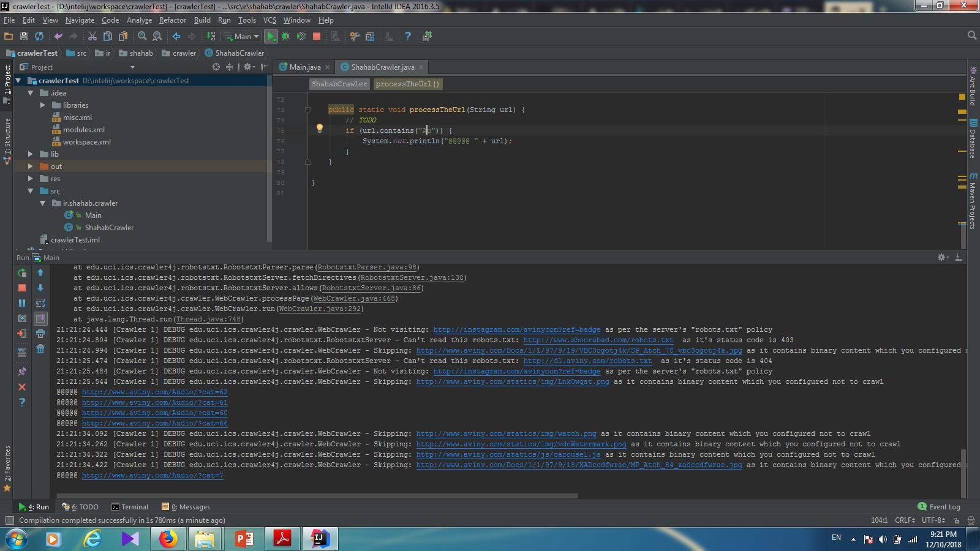Collapse the ir.shahab.crawler package
Viewport: 980px width, 551px height.
point(43,203)
